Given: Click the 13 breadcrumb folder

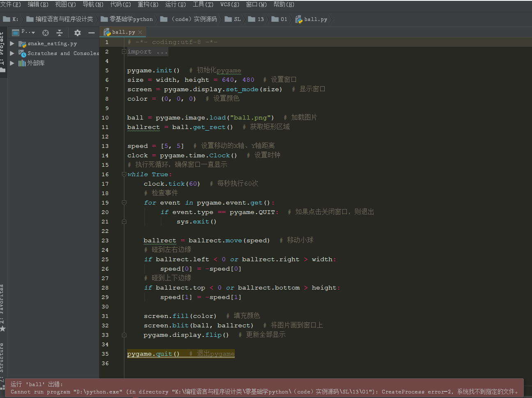Looking at the screenshot, I should (x=256, y=19).
